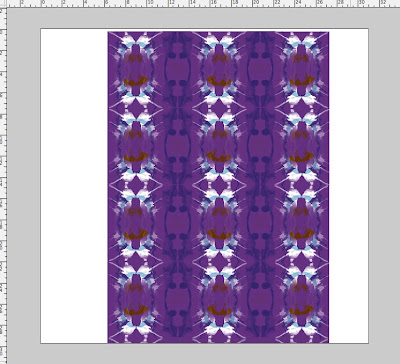Click the 10 mark on horizontal ruler
400x364 pixels.
click(x=150, y=3)
